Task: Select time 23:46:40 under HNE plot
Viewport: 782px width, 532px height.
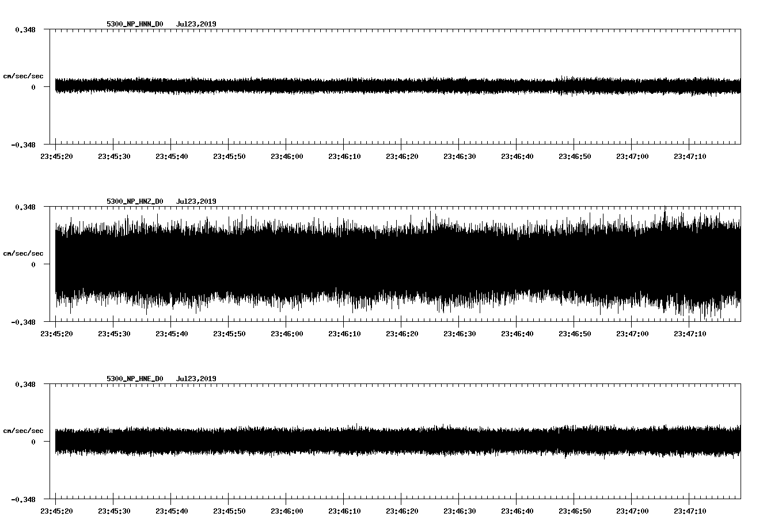Action: point(517,511)
